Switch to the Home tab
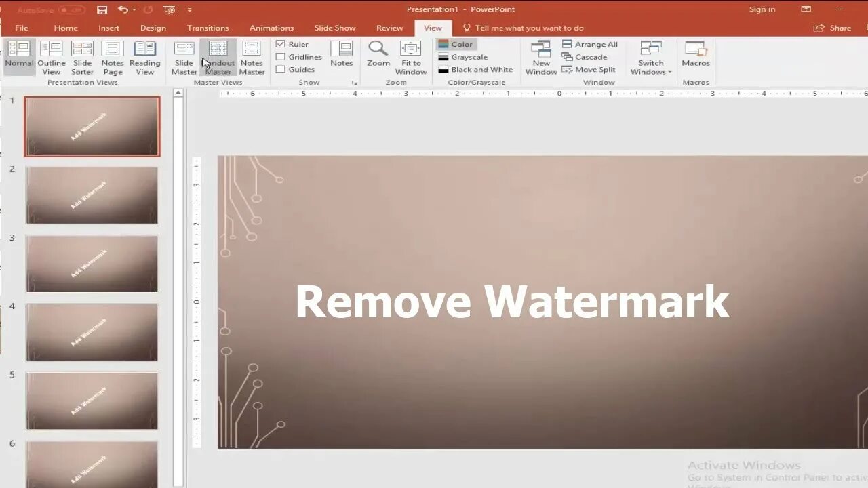The height and width of the screenshot is (488, 868). (x=66, y=28)
